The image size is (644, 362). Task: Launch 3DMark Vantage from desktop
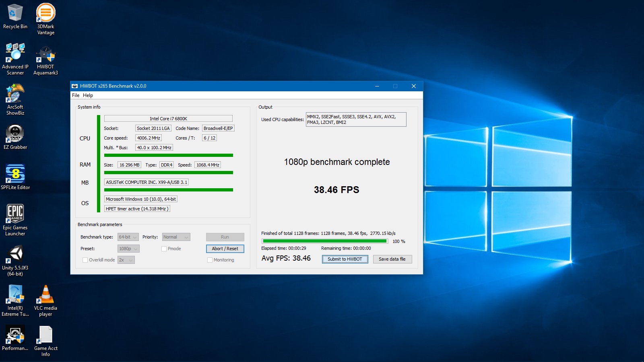[x=45, y=19]
